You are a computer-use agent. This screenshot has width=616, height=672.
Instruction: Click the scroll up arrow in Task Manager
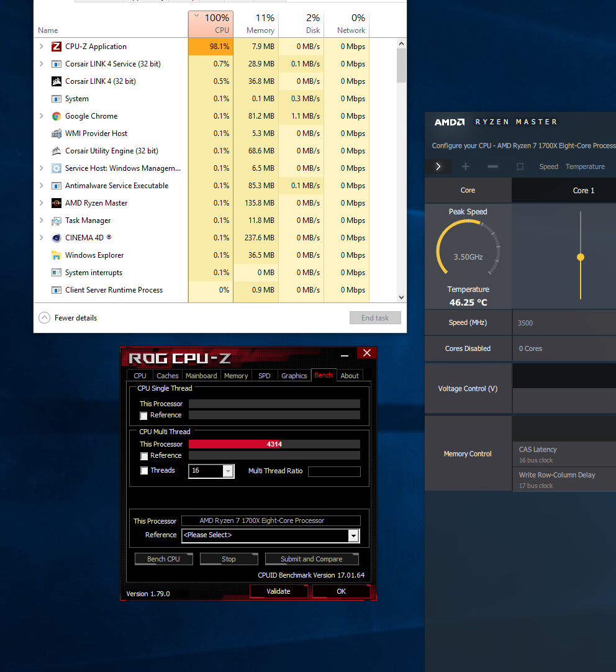[x=401, y=43]
